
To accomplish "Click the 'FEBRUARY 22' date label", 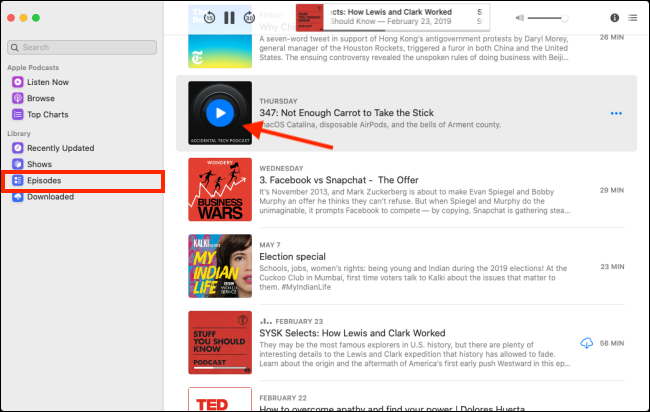I will pyautogui.click(x=283, y=398).
